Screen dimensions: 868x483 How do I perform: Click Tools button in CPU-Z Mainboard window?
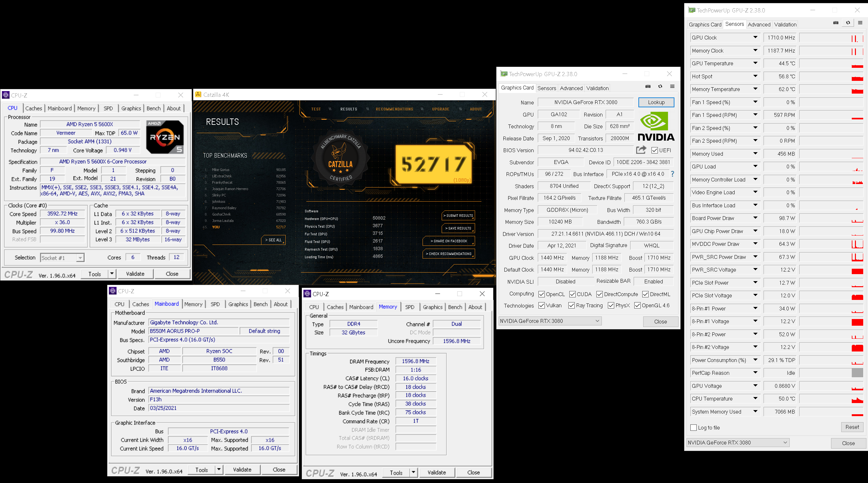pos(202,470)
